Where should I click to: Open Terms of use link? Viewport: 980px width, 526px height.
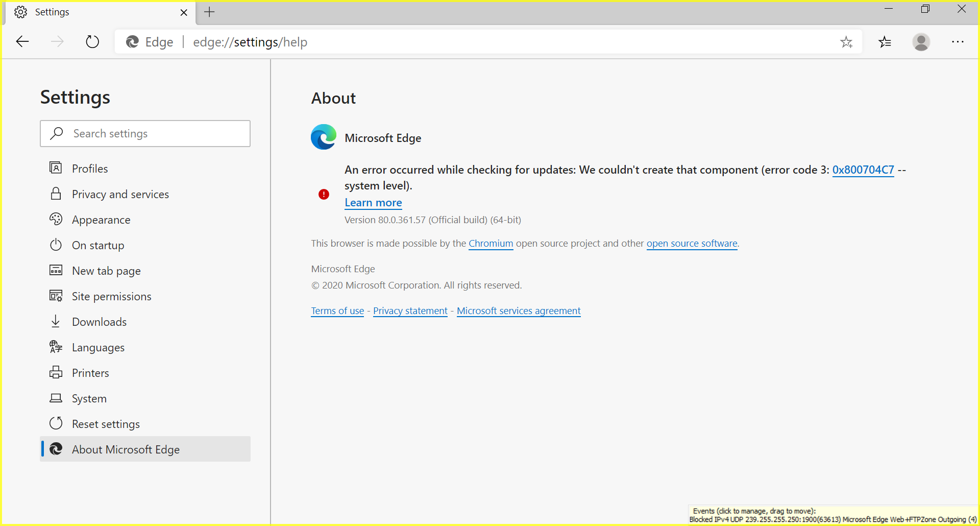tap(337, 310)
